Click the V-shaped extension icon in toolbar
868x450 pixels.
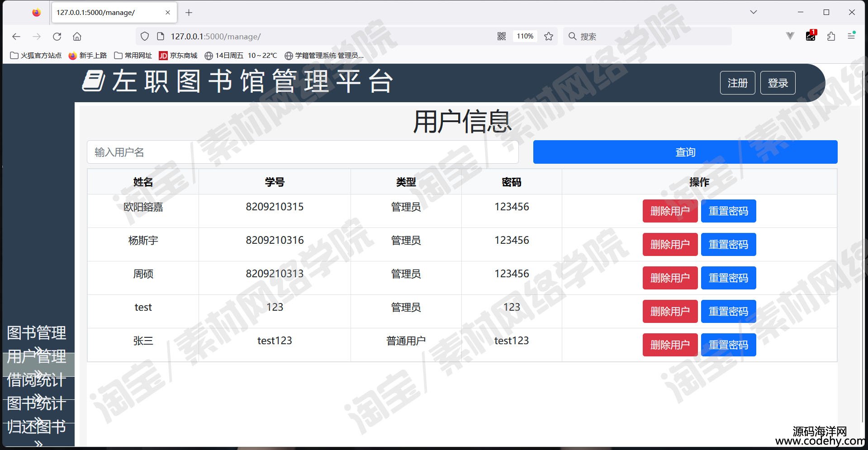click(790, 36)
